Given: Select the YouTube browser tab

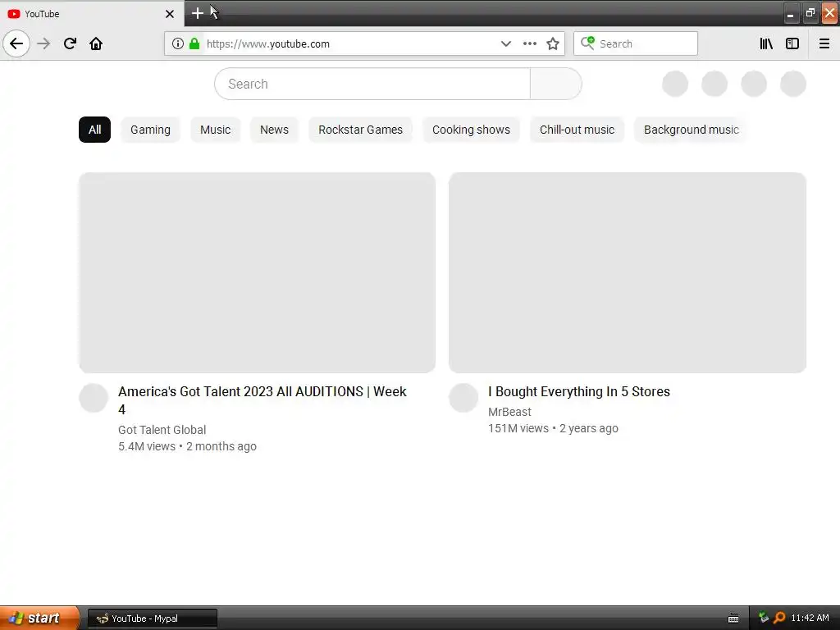Looking at the screenshot, I should point(92,13).
